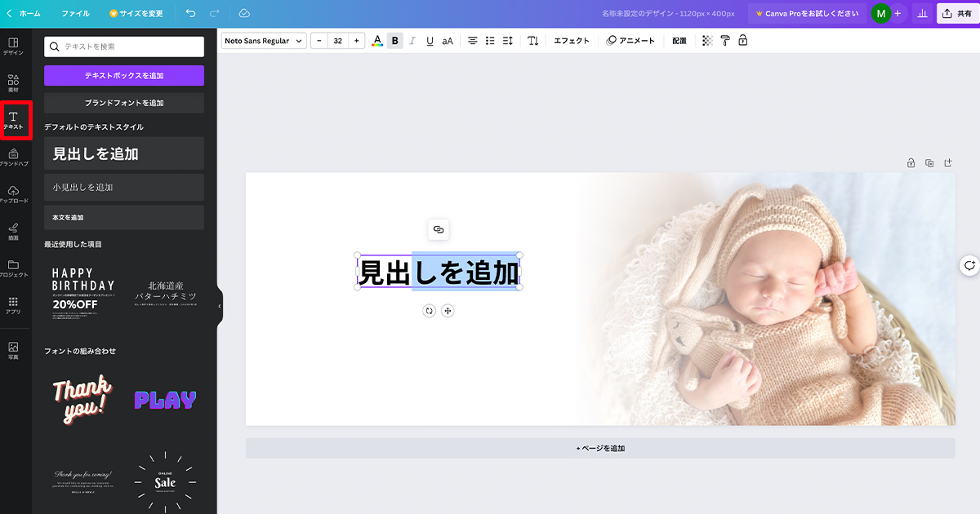Click the テキストを検索 search field
Image resolution: width=980 pixels, height=514 pixels.
coord(123,47)
